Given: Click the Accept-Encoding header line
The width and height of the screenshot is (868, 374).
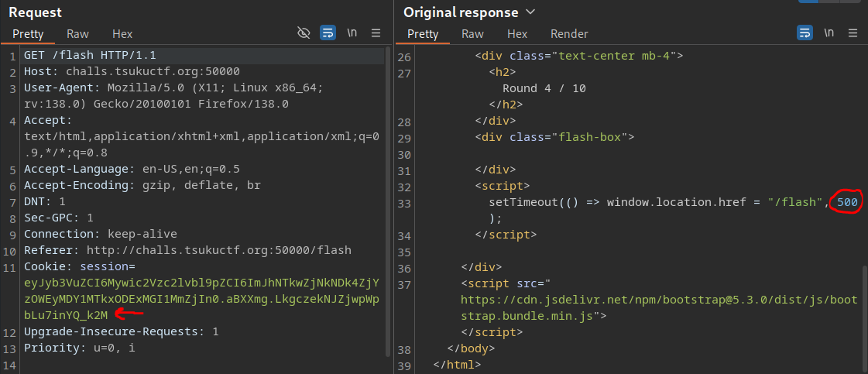Looking at the screenshot, I should [142, 185].
